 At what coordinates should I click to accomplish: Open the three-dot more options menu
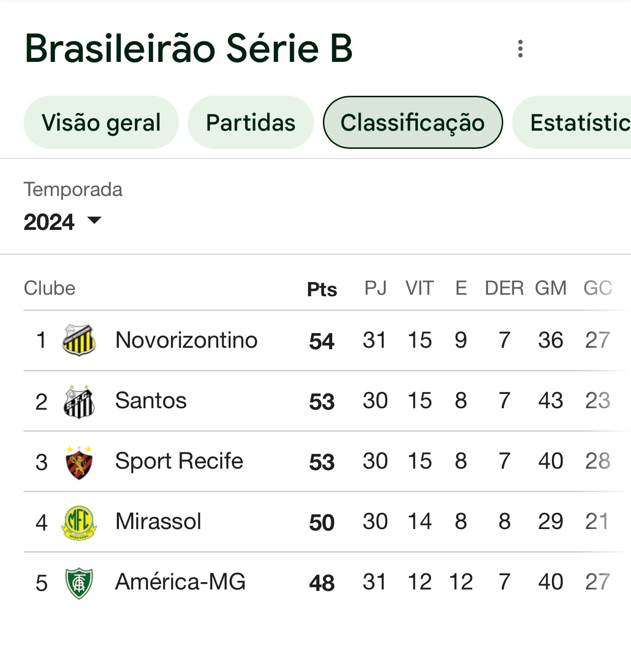520,49
